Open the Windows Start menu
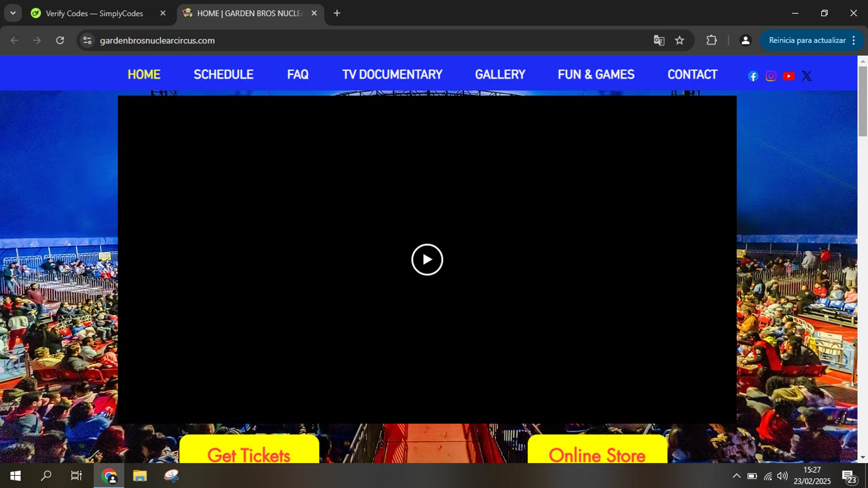The image size is (868, 488). tap(16, 476)
